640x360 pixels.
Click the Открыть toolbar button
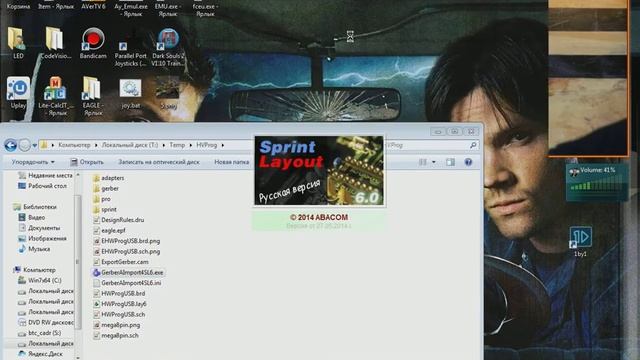87,162
